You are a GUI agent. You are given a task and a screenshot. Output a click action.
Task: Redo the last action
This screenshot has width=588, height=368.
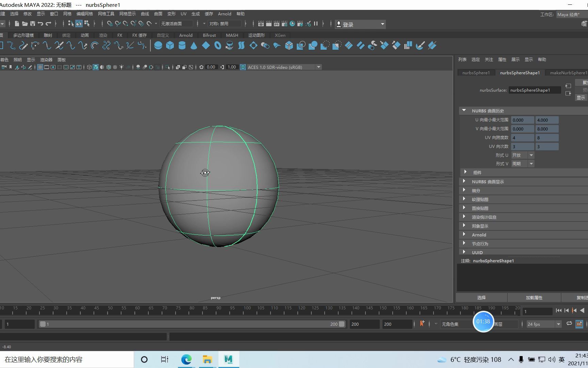(48, 24)
